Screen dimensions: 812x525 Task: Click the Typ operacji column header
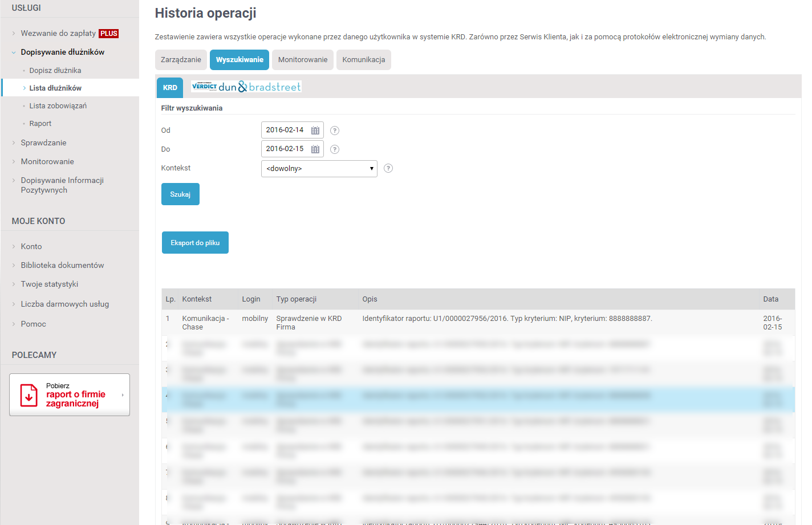[x=297, y=299]
